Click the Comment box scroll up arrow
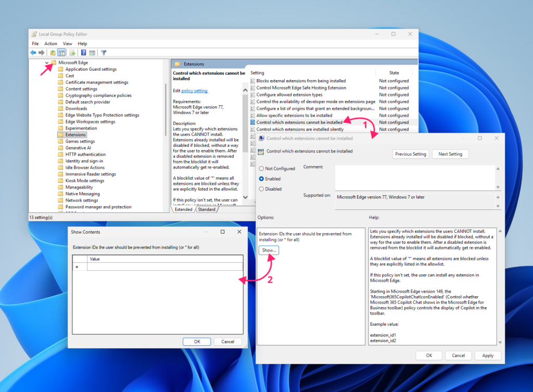 (498, 169)
